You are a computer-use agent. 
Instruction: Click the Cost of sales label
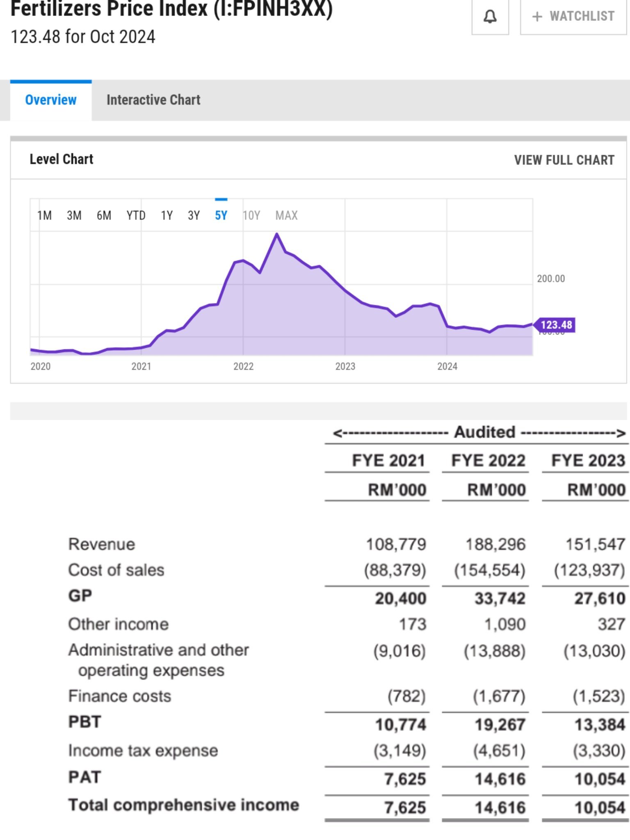(x=116, y=570)
